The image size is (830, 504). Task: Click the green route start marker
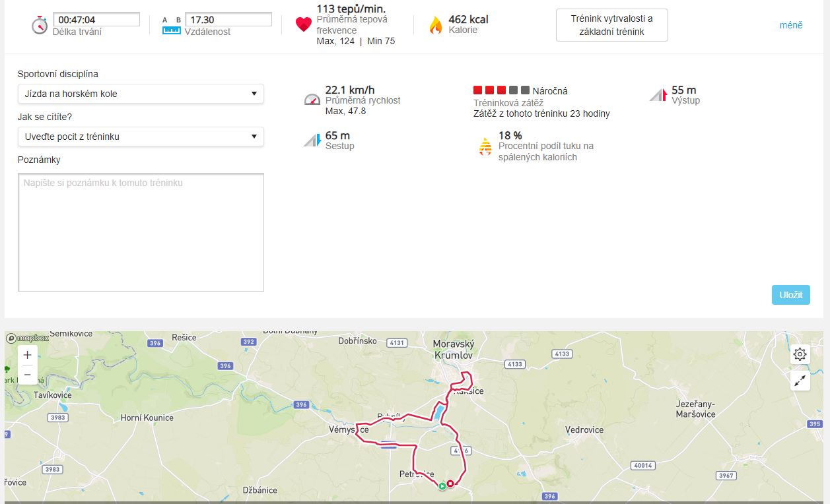click(x=442, y=486)
